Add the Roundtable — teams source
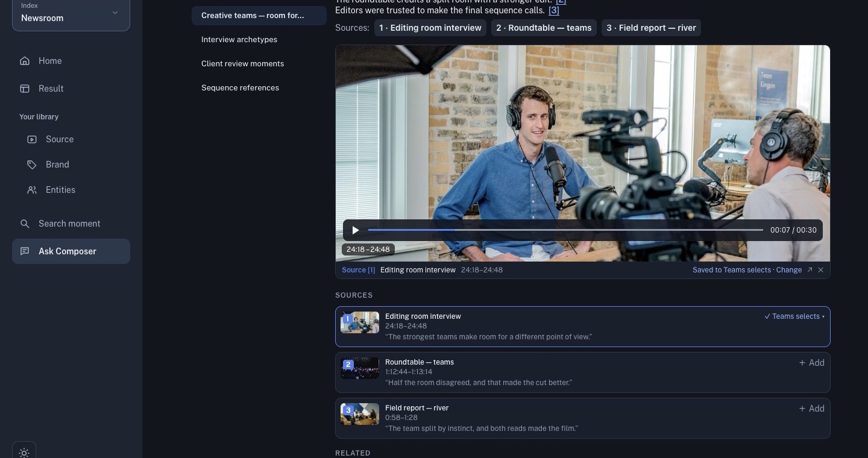868x458 pixels. (x=811, y=363)
